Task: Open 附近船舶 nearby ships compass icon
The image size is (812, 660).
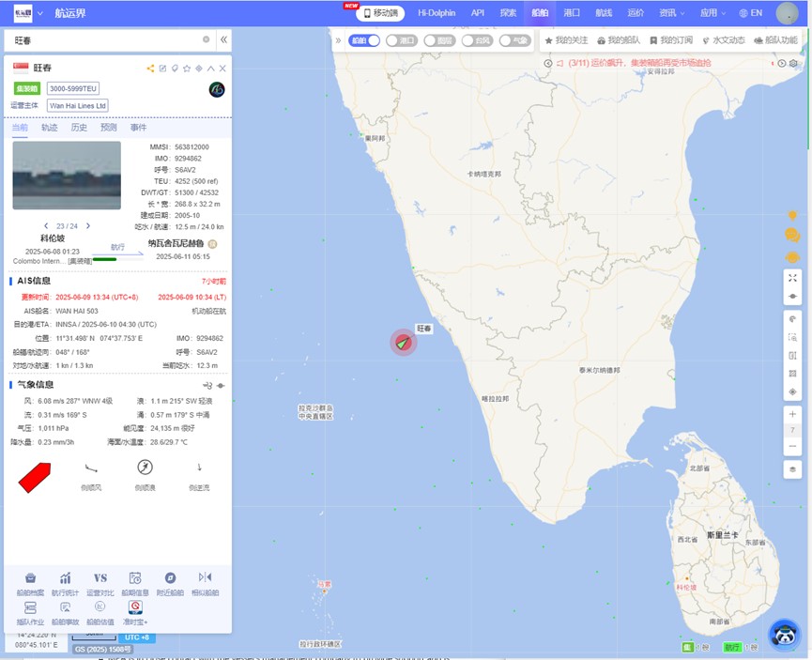Action: tap(170, 578)
